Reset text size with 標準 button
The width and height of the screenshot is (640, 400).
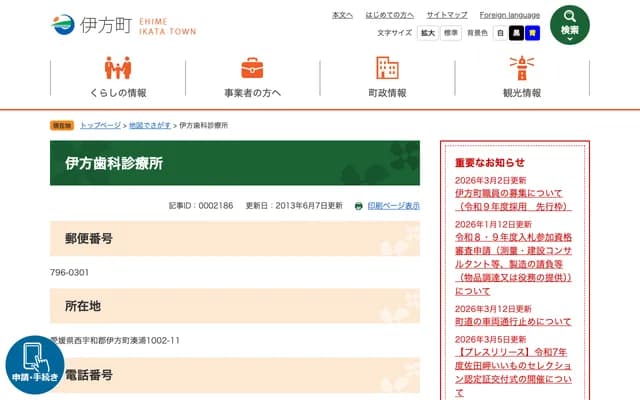pos(451,33)
